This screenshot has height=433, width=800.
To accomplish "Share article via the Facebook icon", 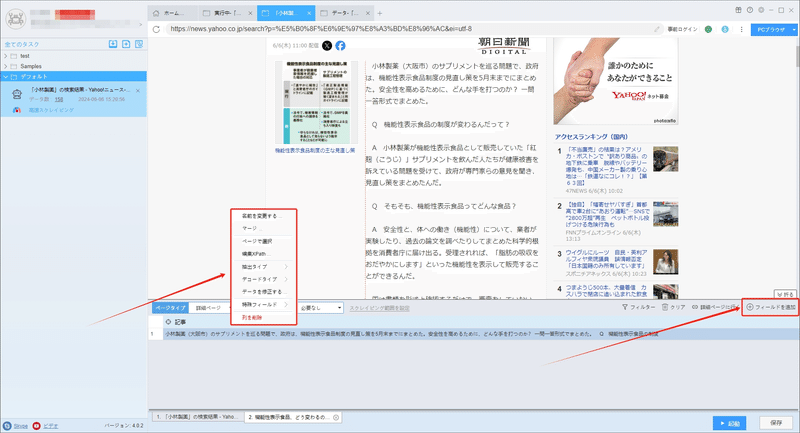I will [340, 46].
